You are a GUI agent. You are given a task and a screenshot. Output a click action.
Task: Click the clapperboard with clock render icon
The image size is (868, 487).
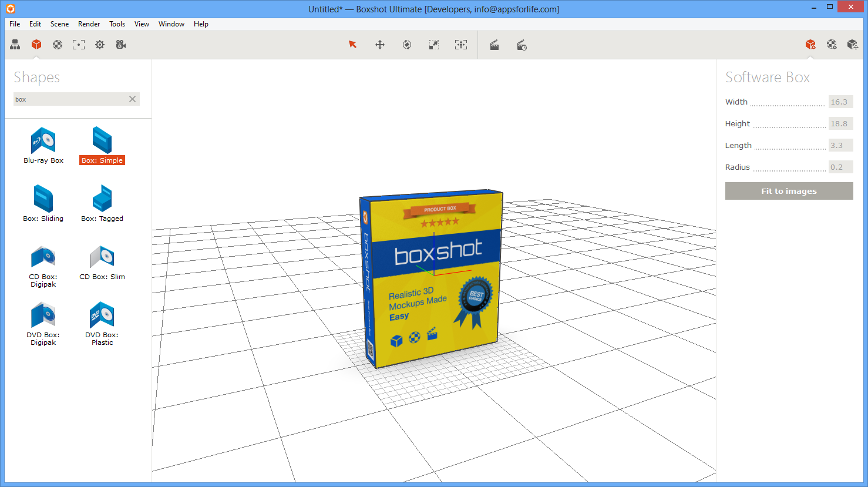click(x=522, y=45)
